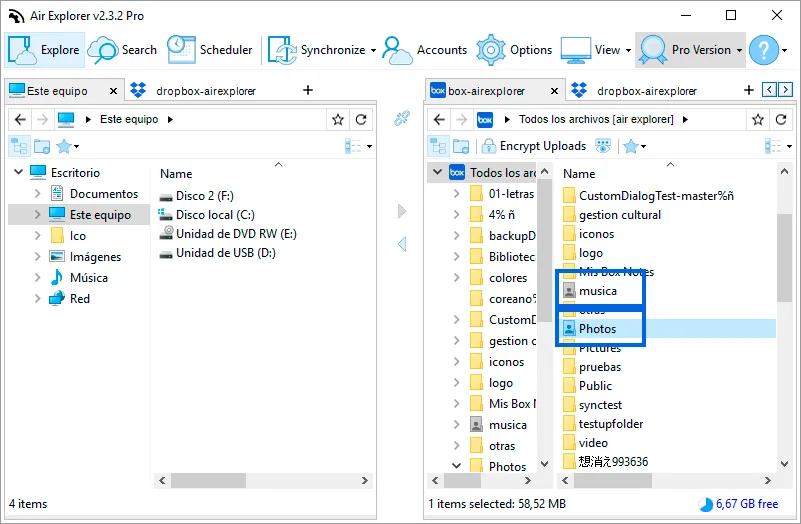
Task: Expand the Documentos tree node
Action: point(37,194)
